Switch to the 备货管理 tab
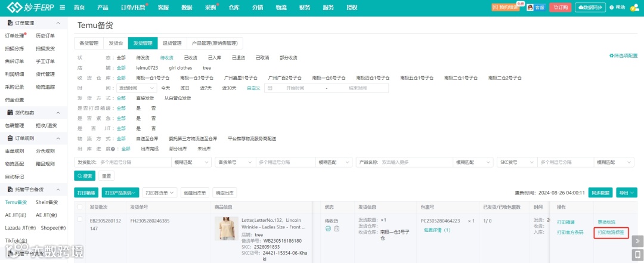Viewport: 644px width, 263px height. tap(89, 43)
